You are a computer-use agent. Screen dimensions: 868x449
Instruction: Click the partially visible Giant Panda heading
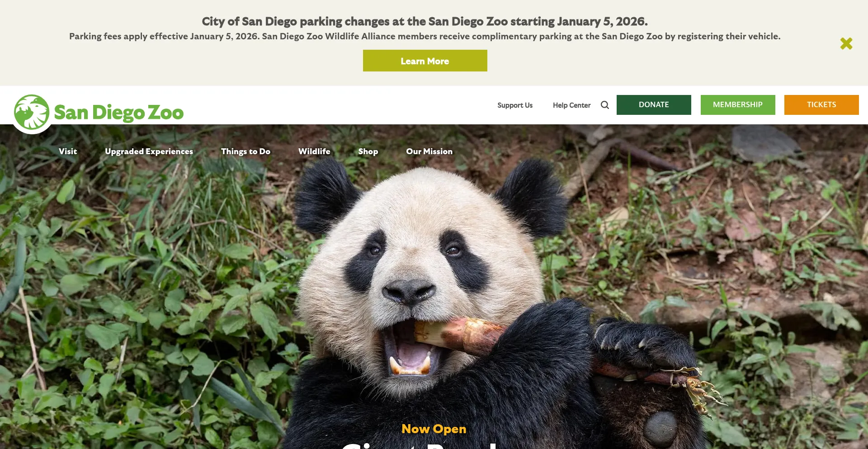coord(420,445)
